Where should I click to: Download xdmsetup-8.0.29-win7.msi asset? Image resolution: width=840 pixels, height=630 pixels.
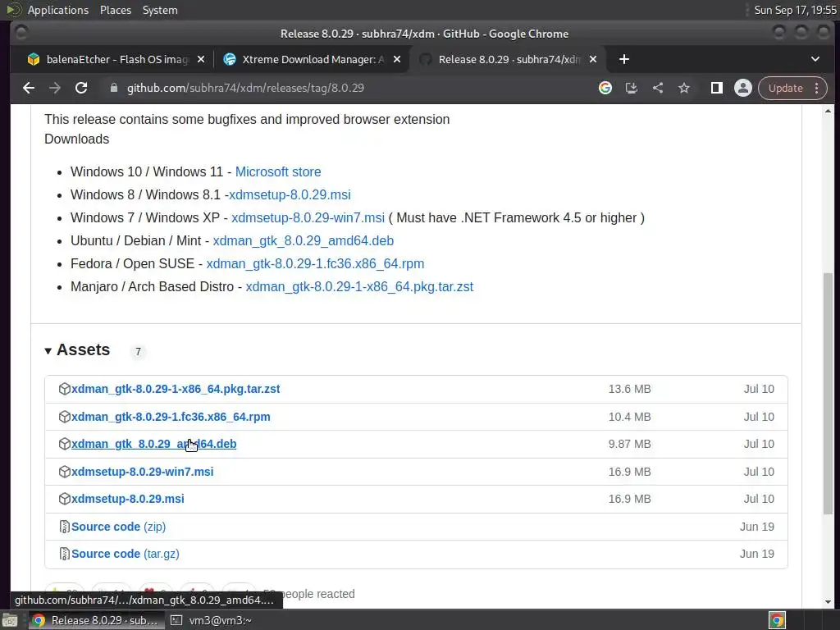(x=143, y=472)
